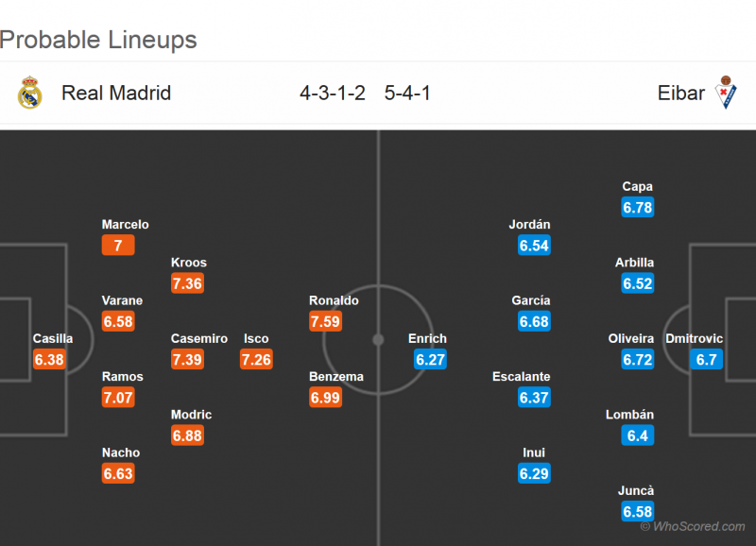Select Jordán's 6.54 rating badge
This screenshot has height=546, width=756.
(x=534, y=246)
